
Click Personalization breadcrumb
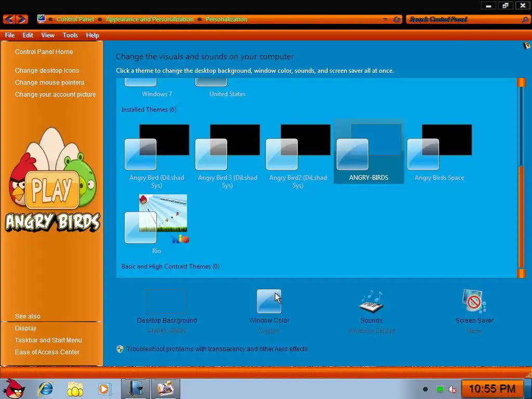(227, 19)
